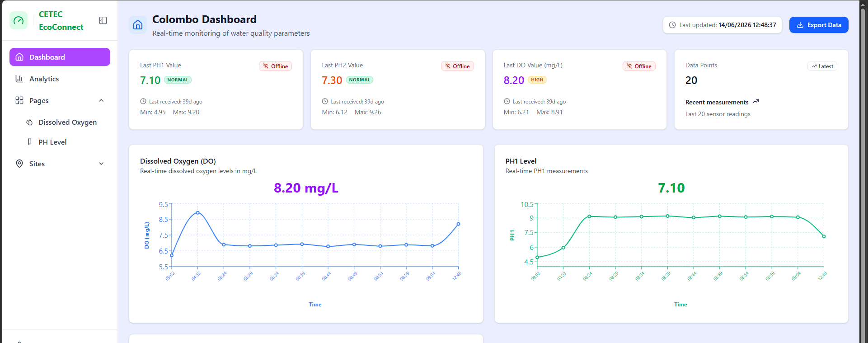The width and height of the screenshot is (868, 343).
Task: Click the clock icon in Last updated
Action: [672, 25]
